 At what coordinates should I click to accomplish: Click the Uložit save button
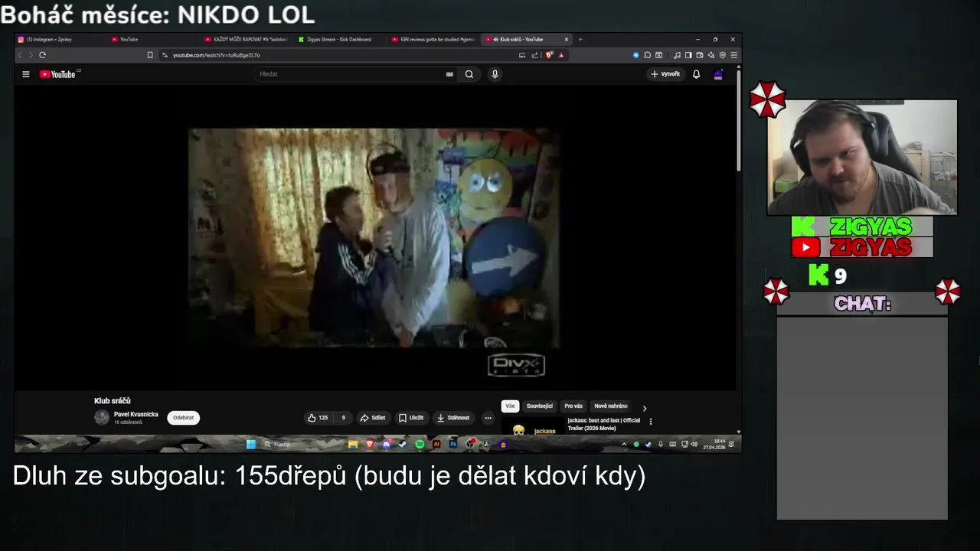coord(411,418)
